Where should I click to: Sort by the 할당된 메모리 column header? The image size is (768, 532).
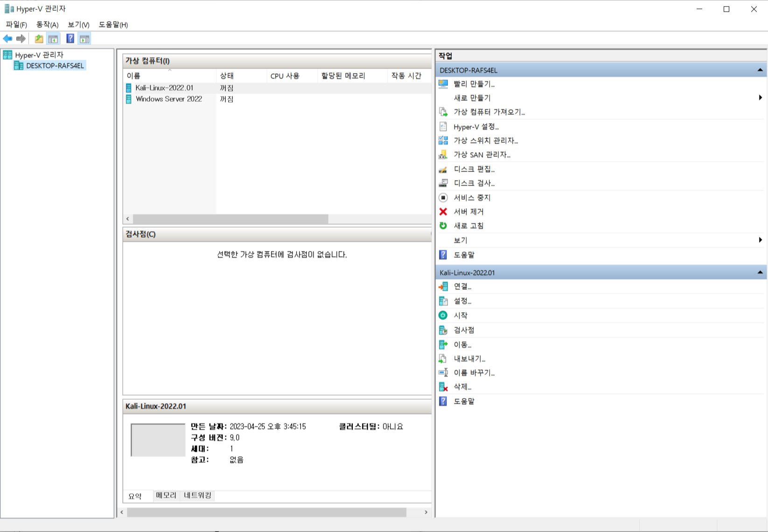(352, 76)
